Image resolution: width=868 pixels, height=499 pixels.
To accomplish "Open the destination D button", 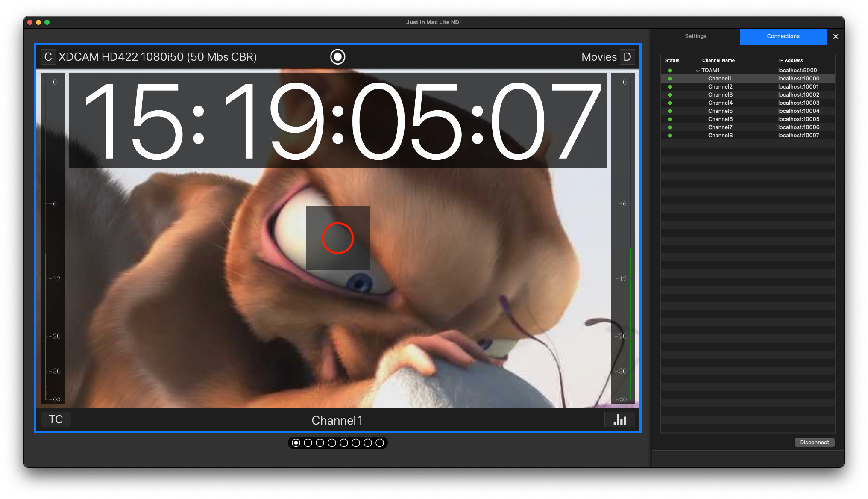I will pyautogui.click(x=627, y=57).
